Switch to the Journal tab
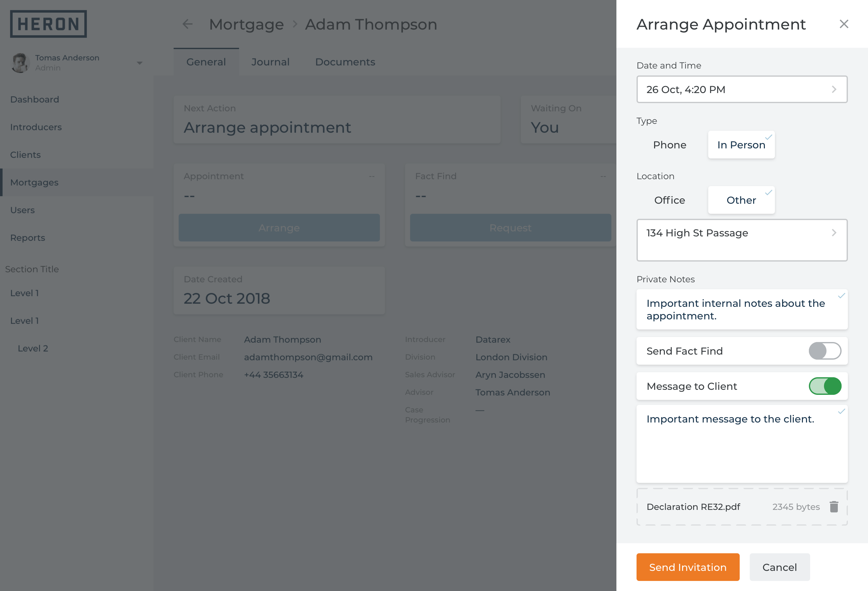Viewport: 868px width, 591px height. click(270, 62)
